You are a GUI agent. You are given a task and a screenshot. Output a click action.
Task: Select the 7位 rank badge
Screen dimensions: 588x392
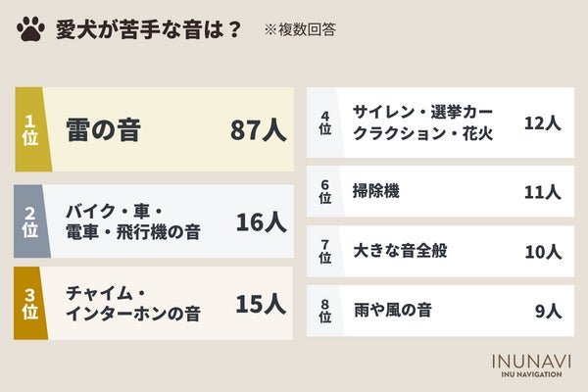pos(324,252)
